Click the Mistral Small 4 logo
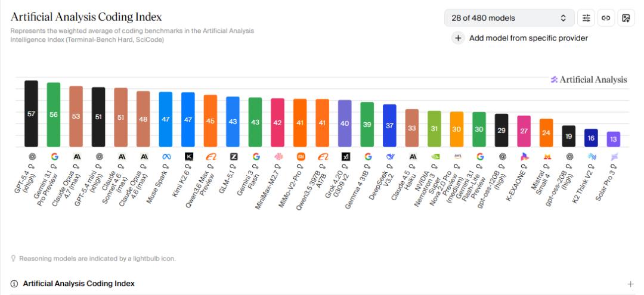The height and width of the screenshot is (295, 644). pos(547,157)
